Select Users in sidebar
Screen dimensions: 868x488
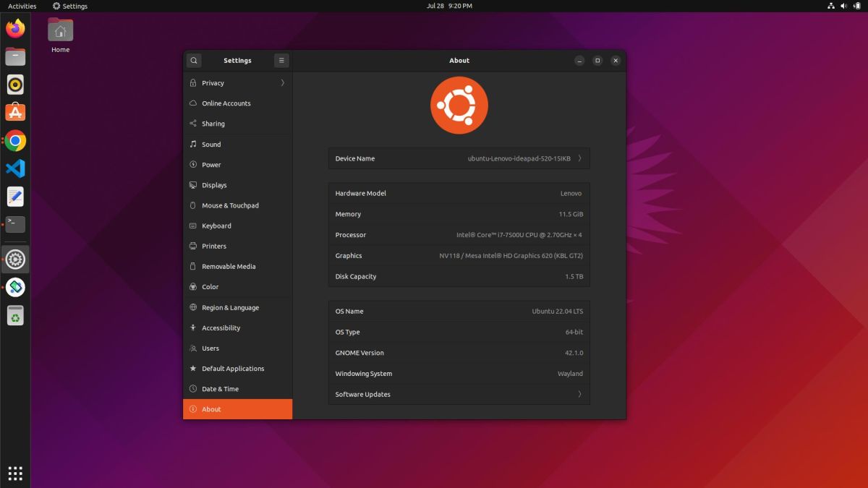(237, 348)
